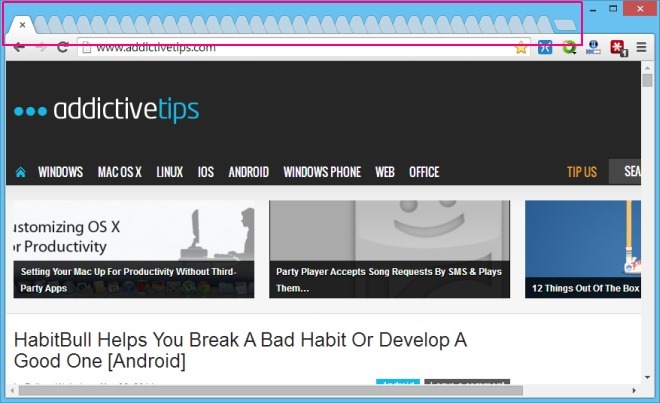Open the WINDOWS PHONE navigation item

[322, 172]
